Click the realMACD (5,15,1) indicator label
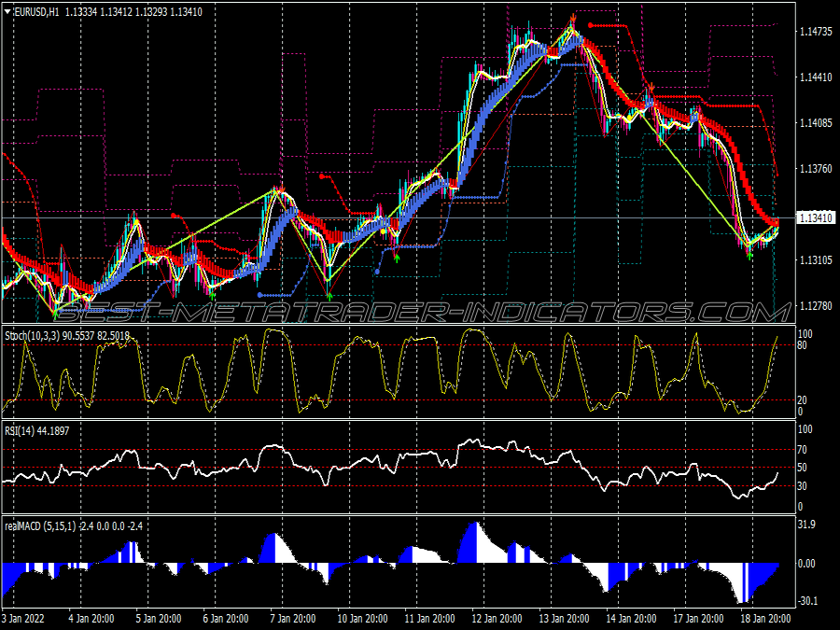 pos(40,526)
